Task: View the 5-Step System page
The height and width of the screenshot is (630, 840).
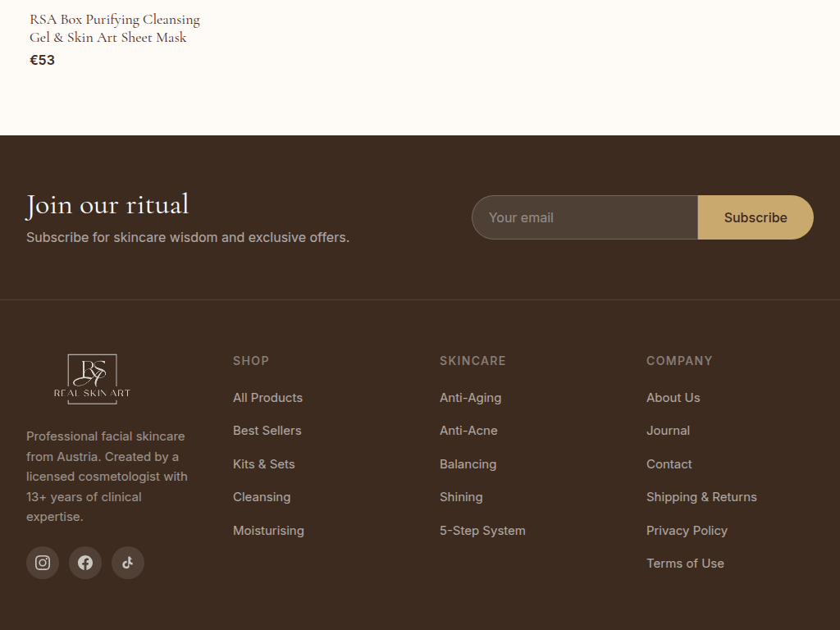Action: tap(482, 531)
